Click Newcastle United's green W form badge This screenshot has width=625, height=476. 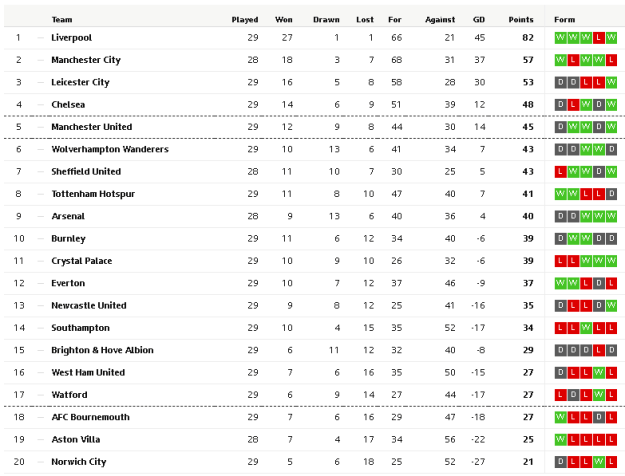click(x=611, y=306)
